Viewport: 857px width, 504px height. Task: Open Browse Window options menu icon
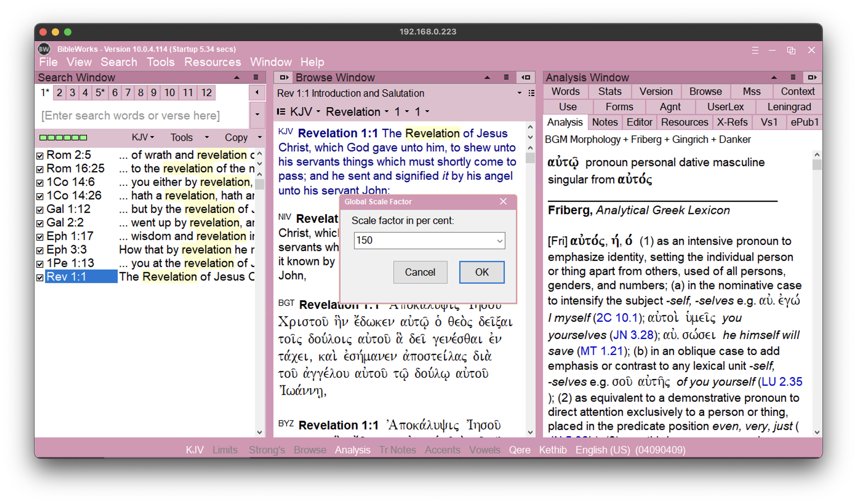[506, 78]
